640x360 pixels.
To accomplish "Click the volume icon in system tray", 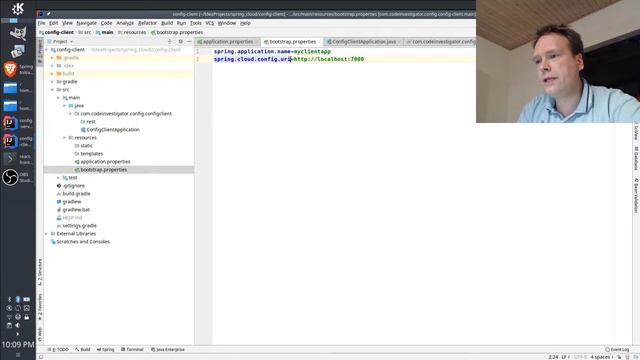I will pos(18,325).
